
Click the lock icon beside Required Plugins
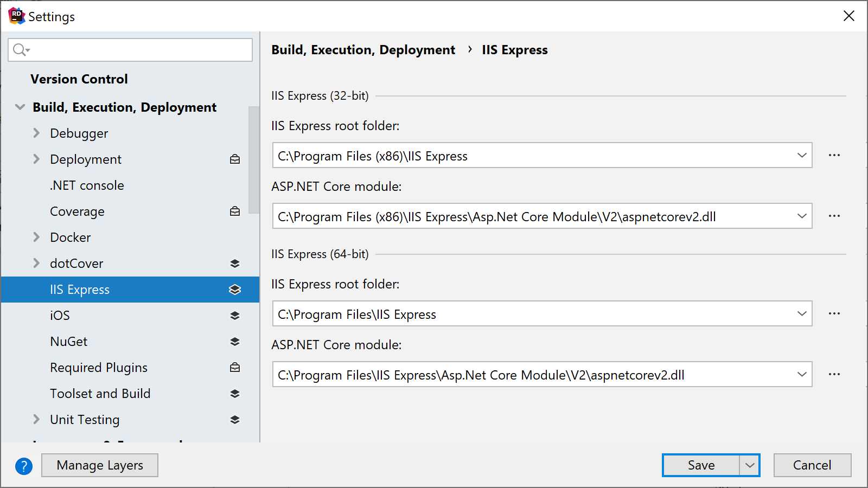coord(235,367)
